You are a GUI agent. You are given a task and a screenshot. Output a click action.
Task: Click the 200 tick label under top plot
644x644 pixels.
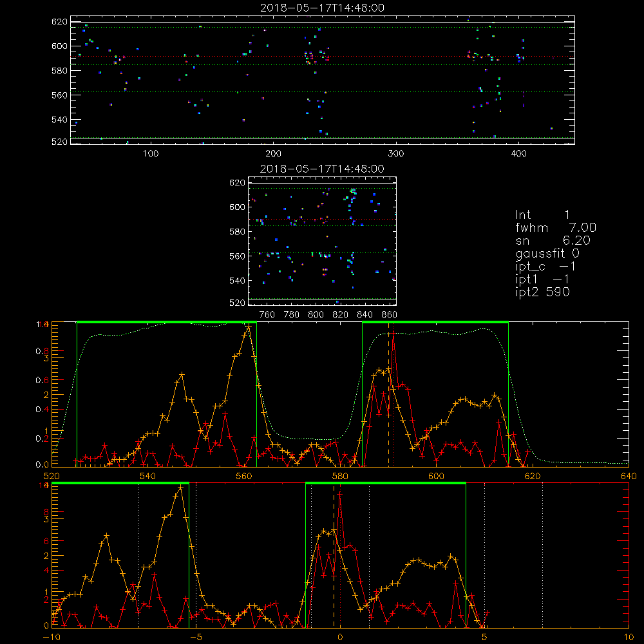pyautogui.click(x=273, y=154)
